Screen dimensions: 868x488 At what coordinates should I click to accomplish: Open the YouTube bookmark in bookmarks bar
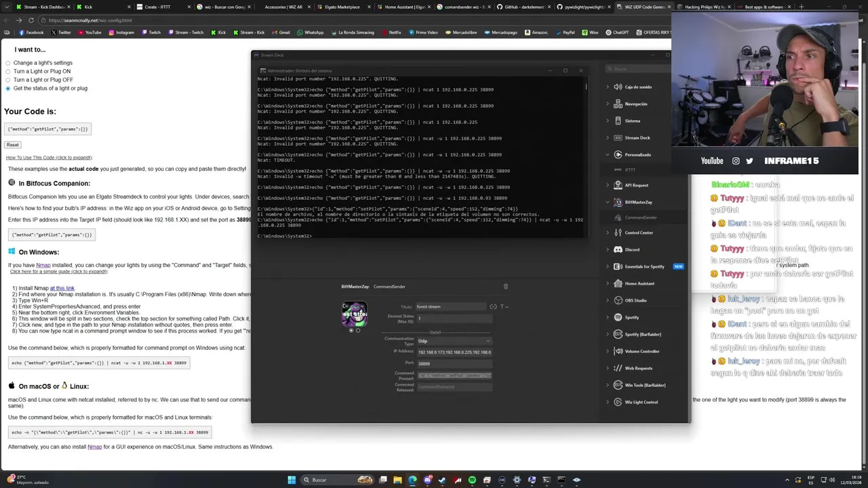90,33
